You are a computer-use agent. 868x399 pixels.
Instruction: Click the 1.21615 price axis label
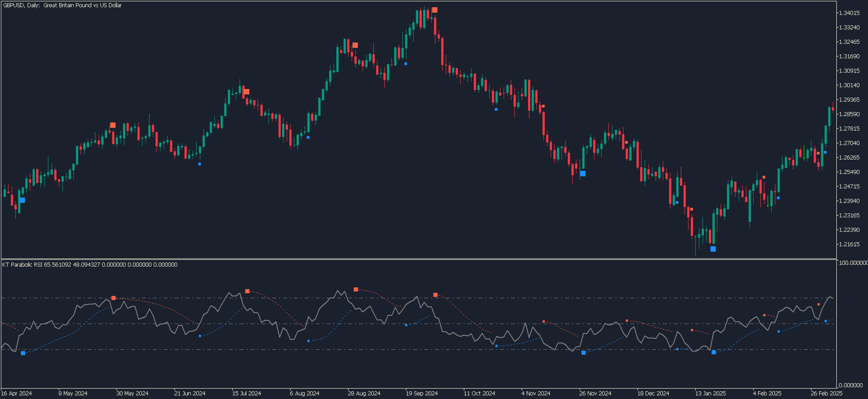[849, 244]
